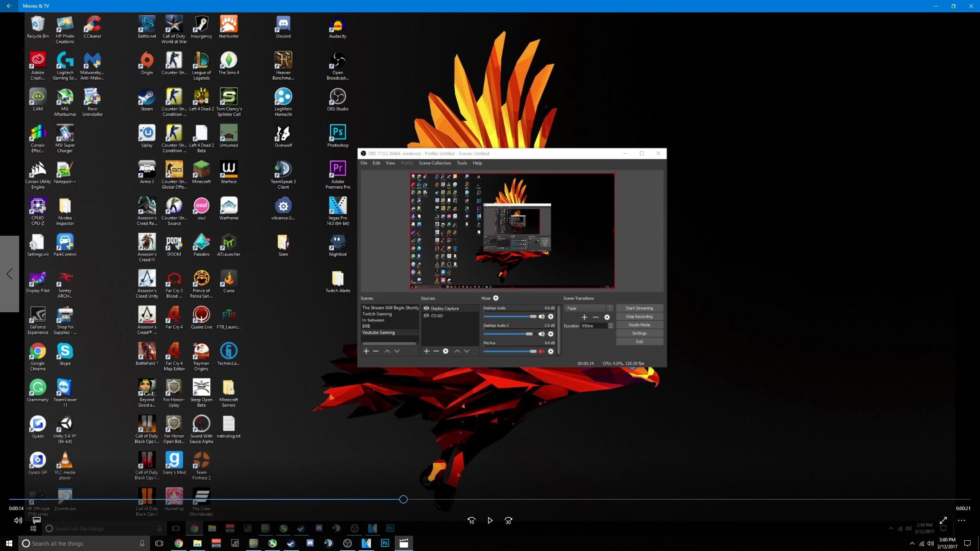This screenshot has height=551, width=980.
Task: Play the paused video
Action: pos(490,520)
